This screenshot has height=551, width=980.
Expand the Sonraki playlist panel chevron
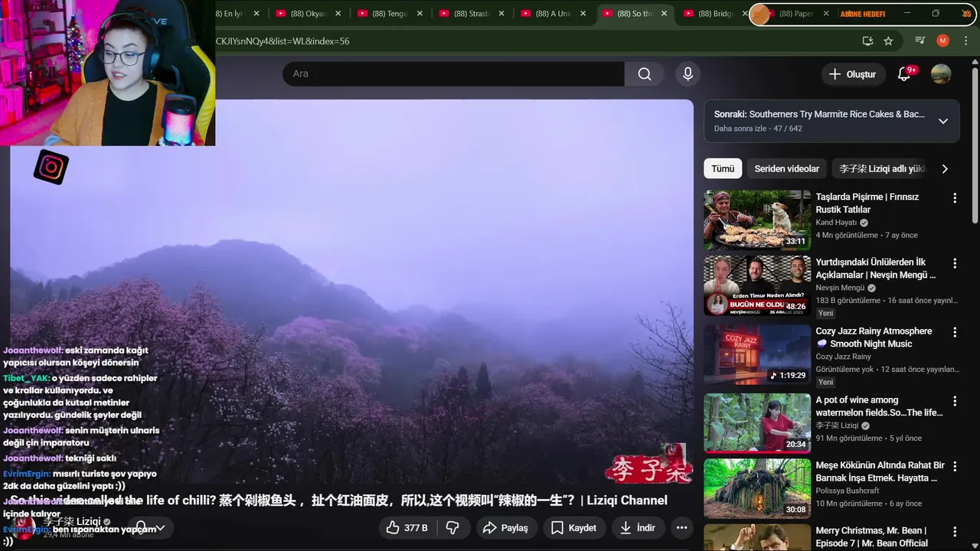coord(943,121)
